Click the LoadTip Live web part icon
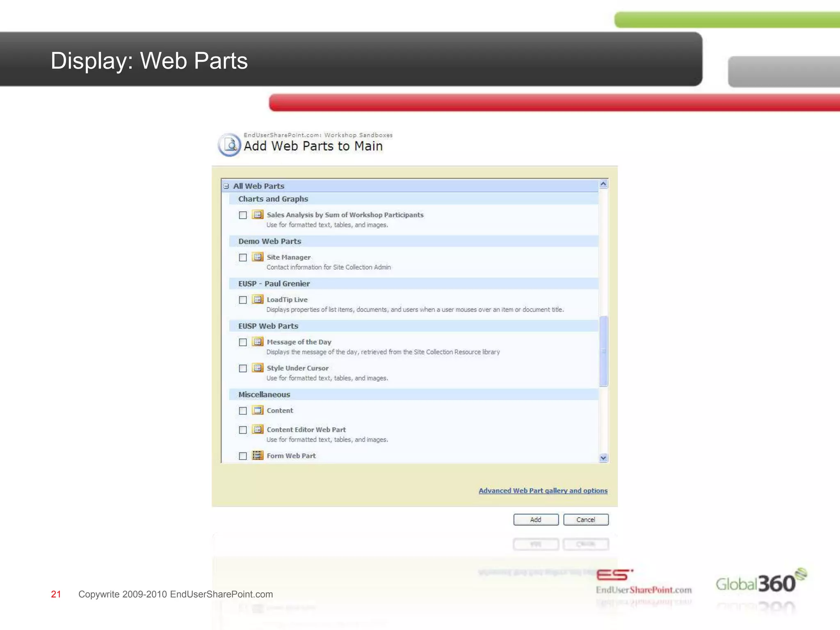The height and width of the screenshot is (630, 840). [258, 299]
